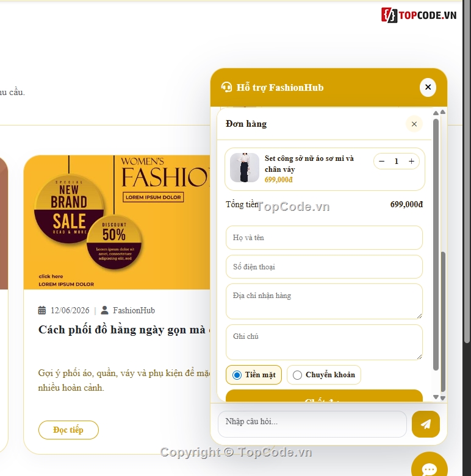
Task: Focus the Họ và tên input field
Action: [x=324, y=238]
